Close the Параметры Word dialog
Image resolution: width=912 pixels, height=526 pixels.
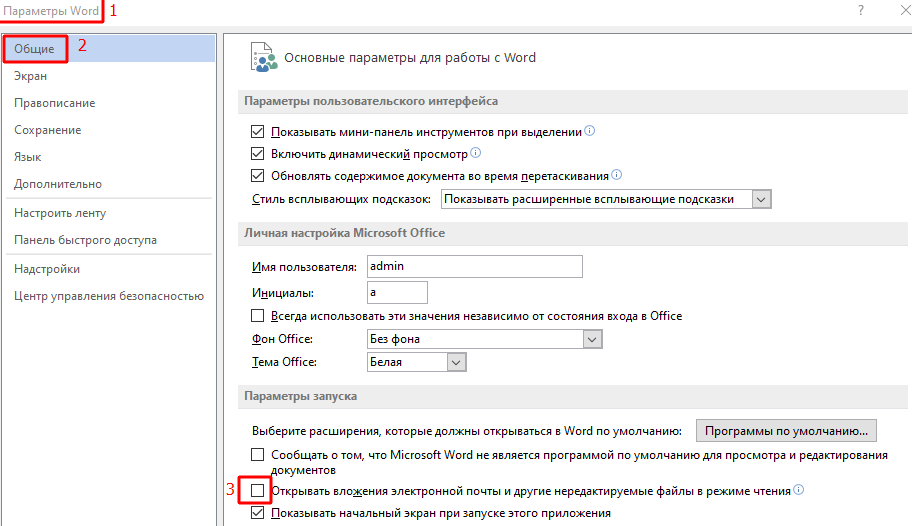point(905,10)
